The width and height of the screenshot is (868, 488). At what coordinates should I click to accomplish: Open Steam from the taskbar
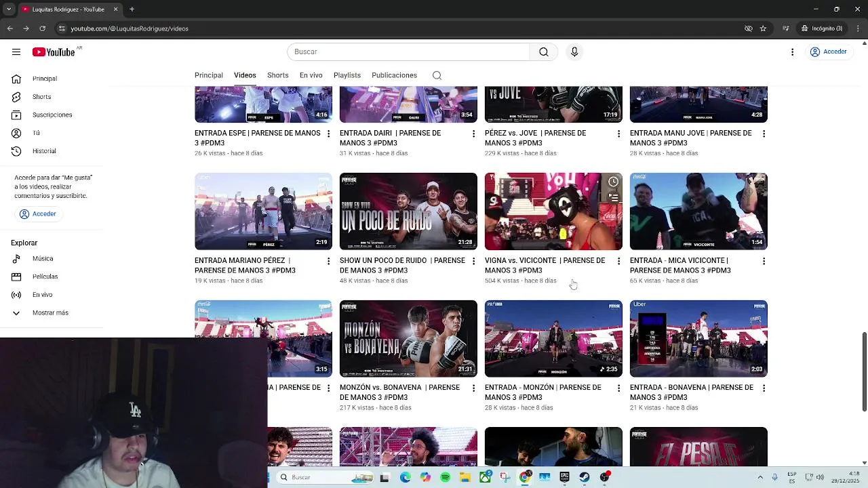click(x=584, y=477)
